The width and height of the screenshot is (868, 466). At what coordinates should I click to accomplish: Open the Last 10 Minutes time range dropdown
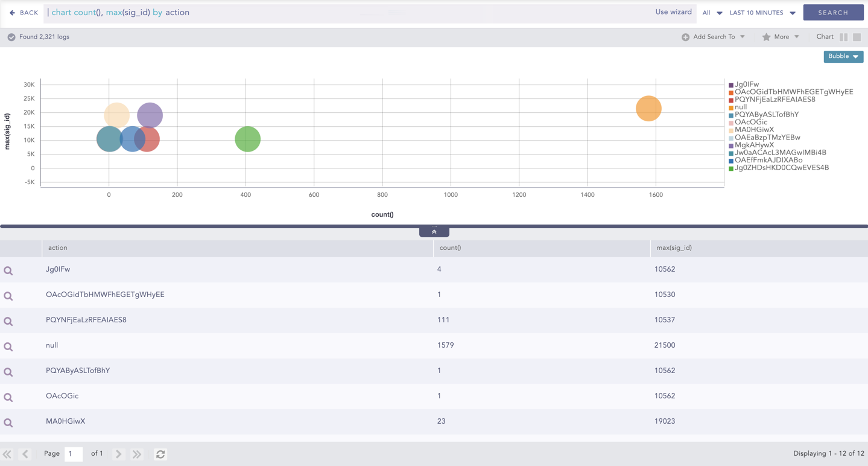pos(762,13)
